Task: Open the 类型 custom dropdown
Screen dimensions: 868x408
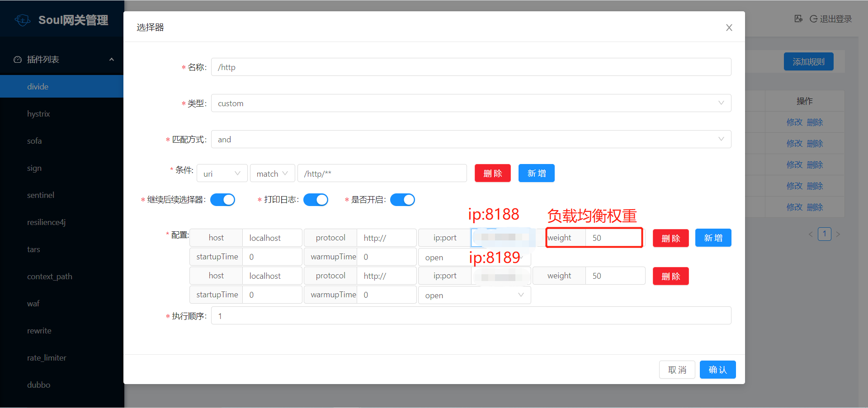Action: pos(471,103)
